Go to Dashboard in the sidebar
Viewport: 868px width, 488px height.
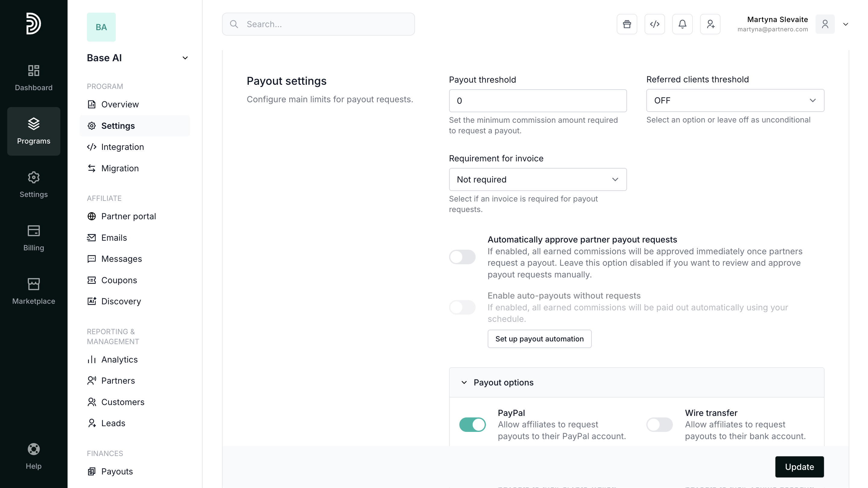coord(34,78)
